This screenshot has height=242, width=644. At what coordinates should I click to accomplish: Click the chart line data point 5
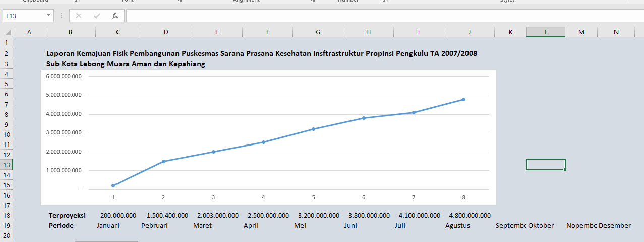313,129
